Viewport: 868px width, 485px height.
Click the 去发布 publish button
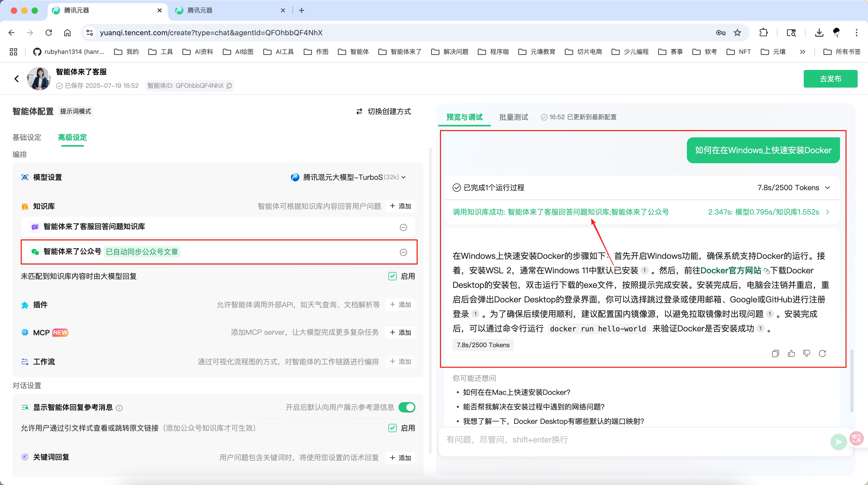(830, 79)
